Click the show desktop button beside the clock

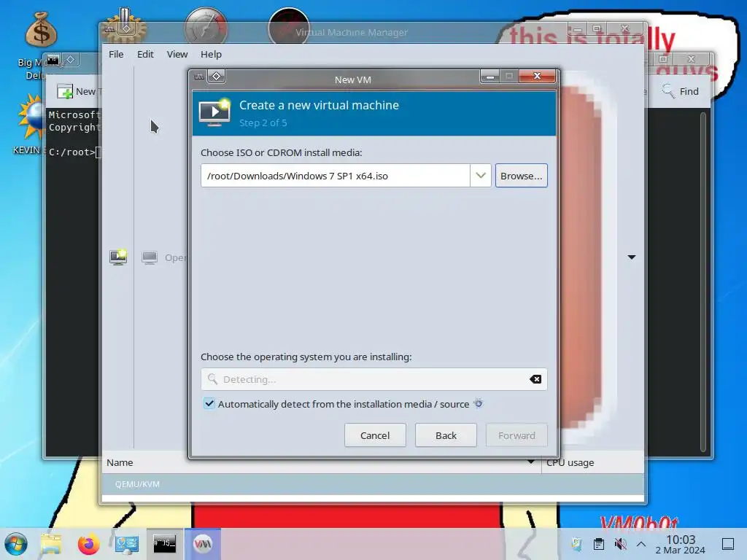tap(728, 544)
